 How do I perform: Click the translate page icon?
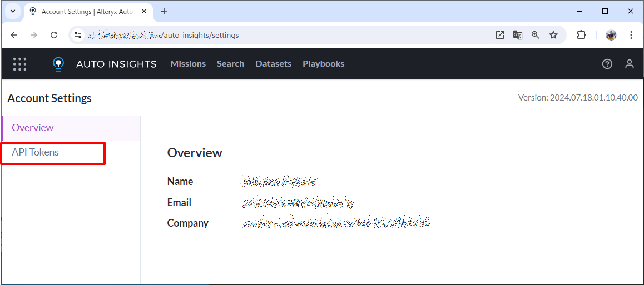(x=518, y=35)
